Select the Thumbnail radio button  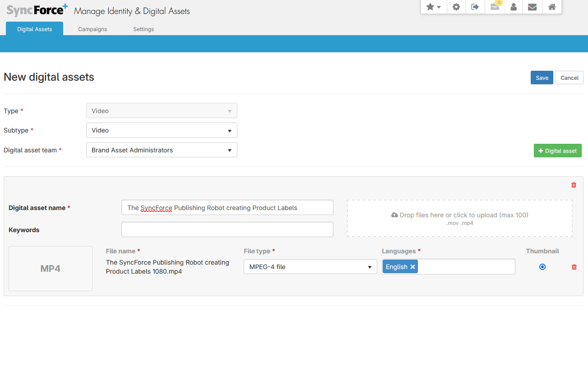(x=542, y=267)
